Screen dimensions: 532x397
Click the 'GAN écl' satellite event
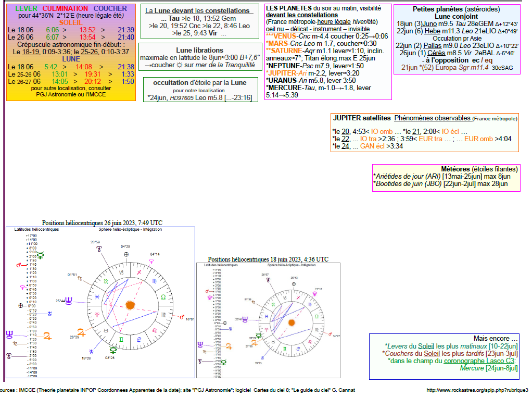(372, 146)
